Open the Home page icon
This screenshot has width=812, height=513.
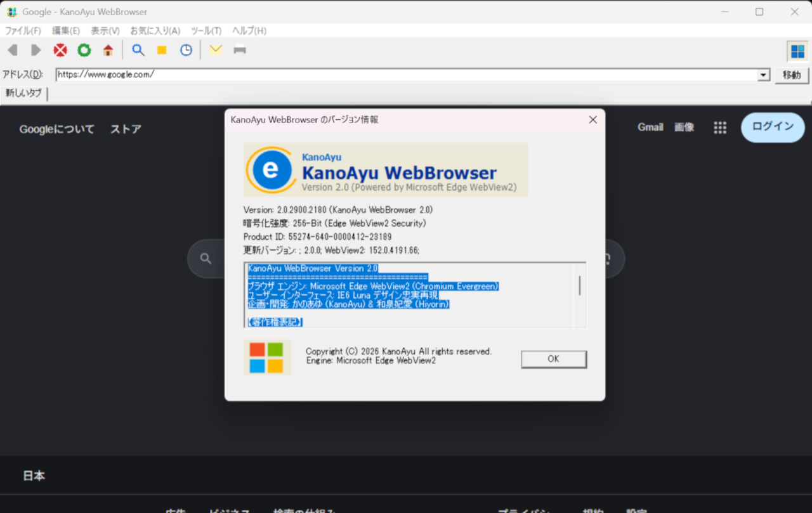[x=108, y=50]
